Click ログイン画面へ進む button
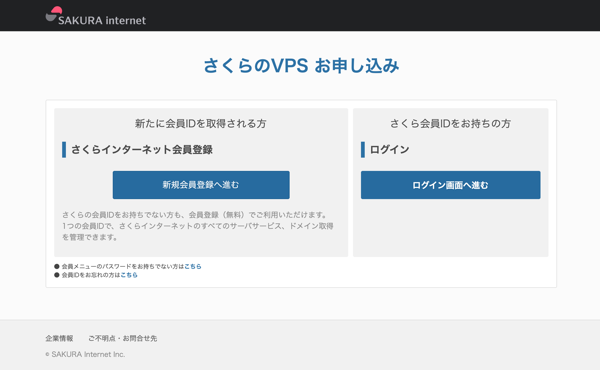 click(x=450, y=185)
